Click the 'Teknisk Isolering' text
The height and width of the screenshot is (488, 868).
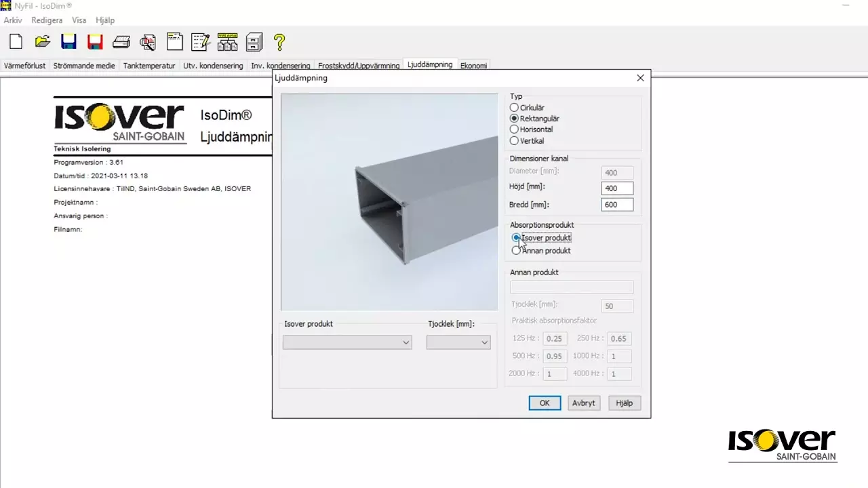pos(82,148)
